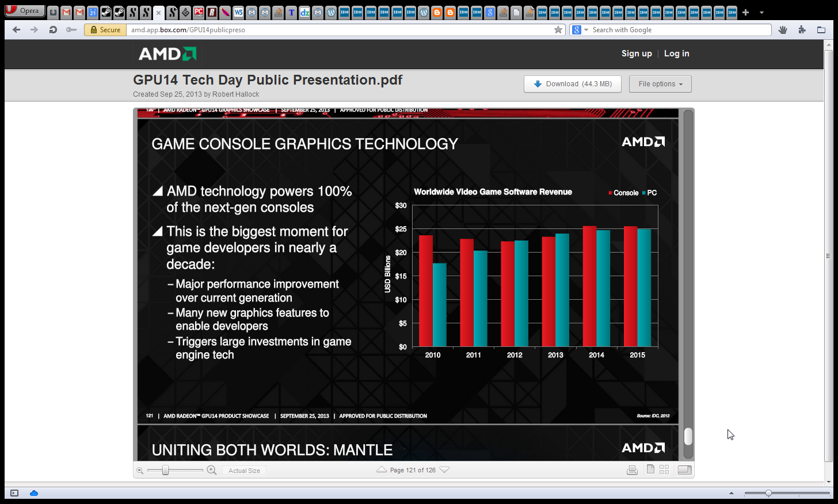This screenshot has height=504, width=838.
Task: Switch to the red R icon tab
Action: tap(212, 12)
